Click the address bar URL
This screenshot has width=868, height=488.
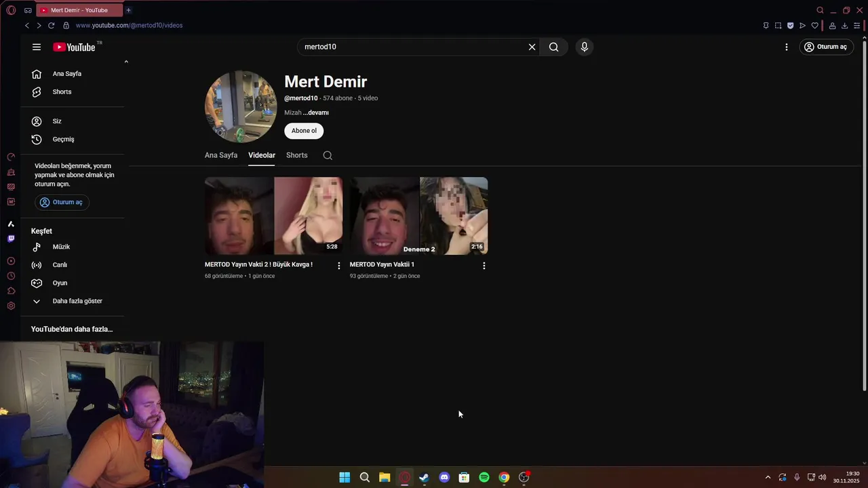(129, 25)
